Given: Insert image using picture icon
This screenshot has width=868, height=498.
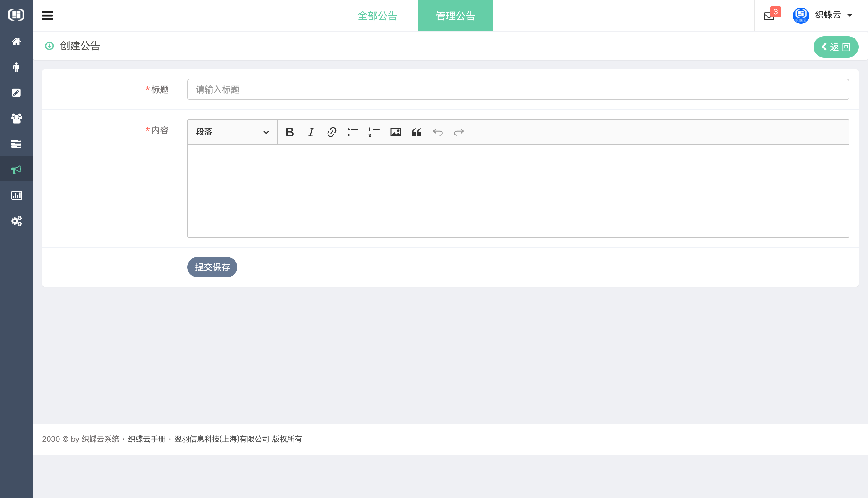Looking at the screenshot, I should [x=395, y=132].
